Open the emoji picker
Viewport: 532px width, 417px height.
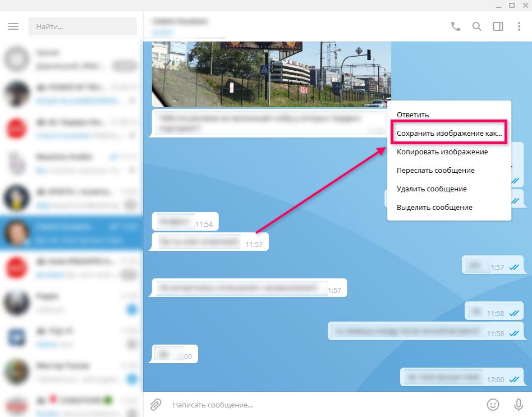[x=493, y=405]
